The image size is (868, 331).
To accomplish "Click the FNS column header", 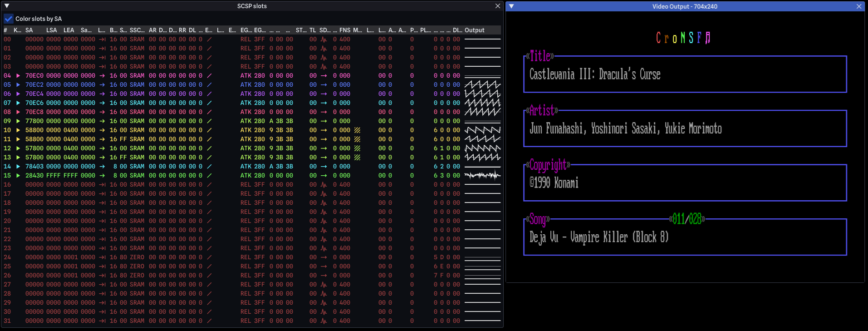I will 345,30.
